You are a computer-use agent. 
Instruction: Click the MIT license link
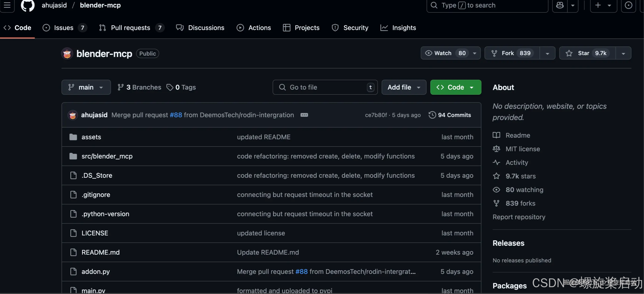(523, 149)
